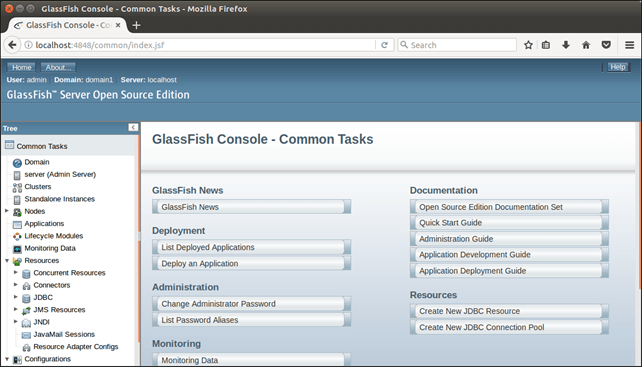
Task: Click Create New JDBC Resource
Action: pos(509,311)
